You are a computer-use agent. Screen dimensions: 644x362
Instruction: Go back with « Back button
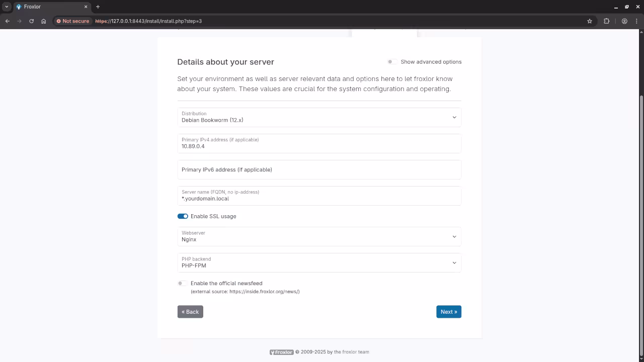pos(190,312)
